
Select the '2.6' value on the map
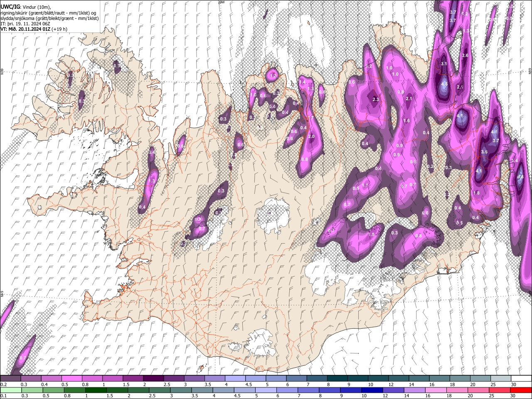465,55
